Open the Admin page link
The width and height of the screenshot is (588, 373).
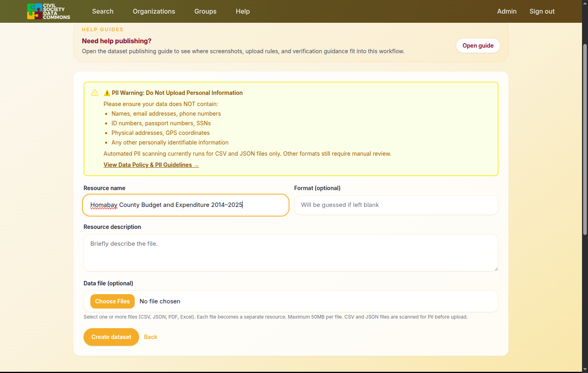click(507, 11)
